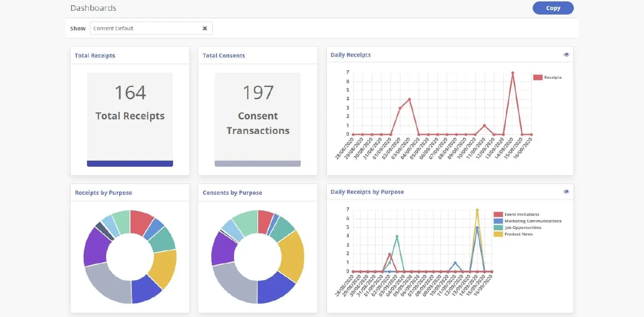Open the Show dashboard dropdown
The width and height of the screenshot is (644, 317).
click(145, 28)
